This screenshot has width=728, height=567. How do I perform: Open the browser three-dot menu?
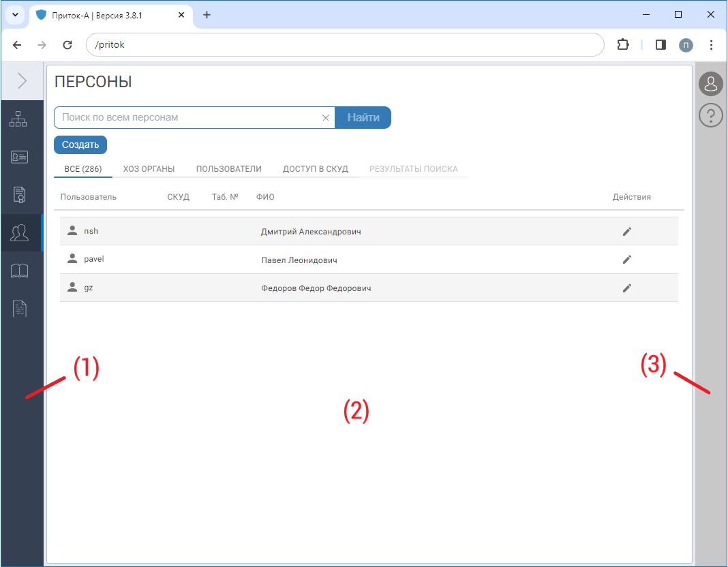(x=711, y=44)
